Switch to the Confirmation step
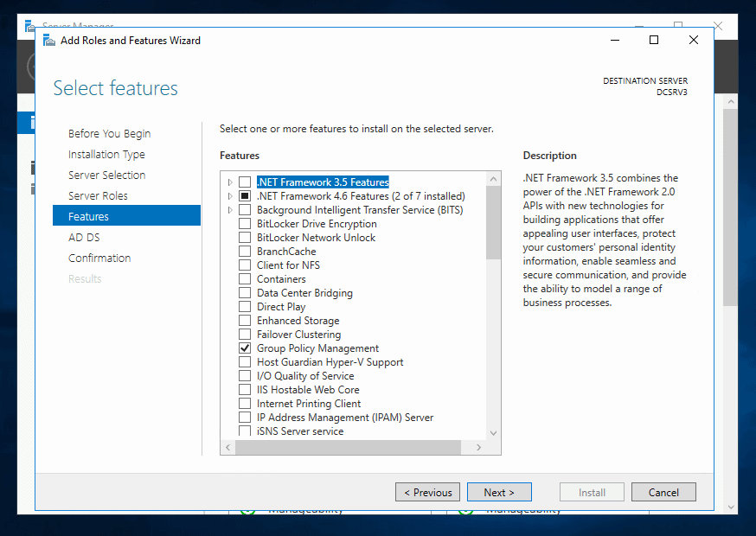 tap(99, 258)
